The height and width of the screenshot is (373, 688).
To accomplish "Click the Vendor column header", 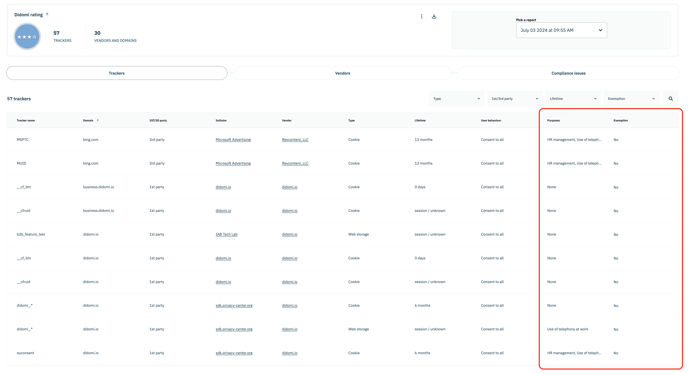I will 287,120.
